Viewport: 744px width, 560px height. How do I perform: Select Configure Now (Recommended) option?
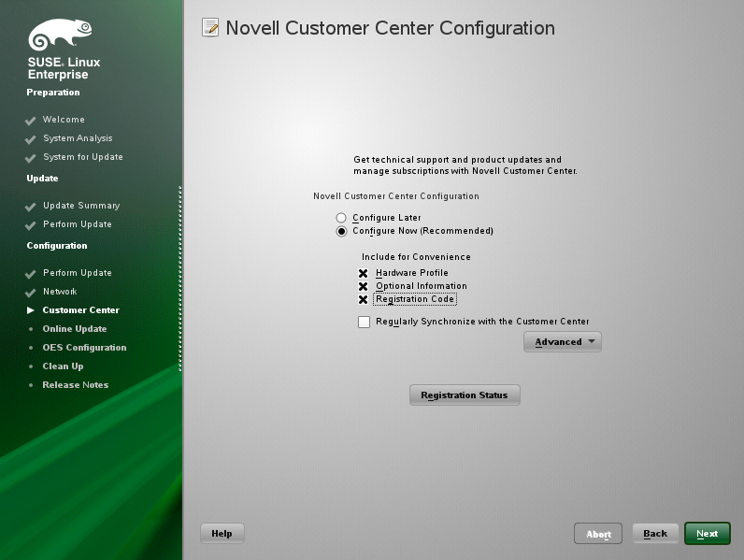341,231
